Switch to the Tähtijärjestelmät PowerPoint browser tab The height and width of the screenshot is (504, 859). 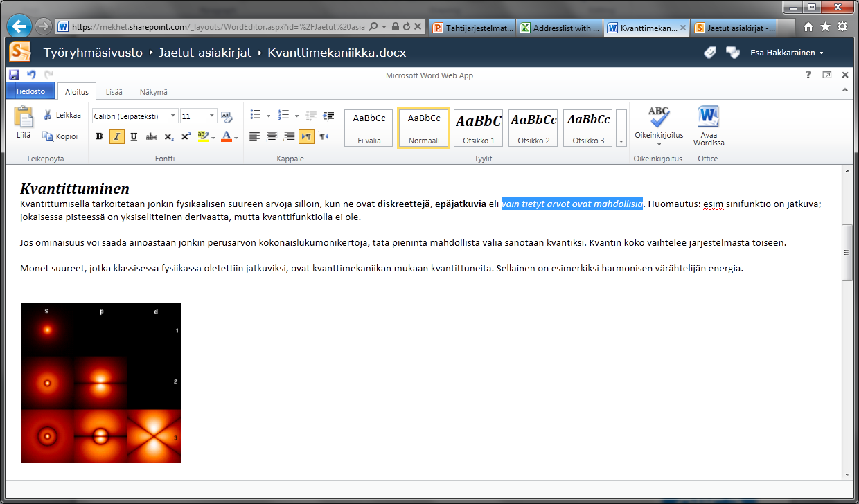pos(472,28)
